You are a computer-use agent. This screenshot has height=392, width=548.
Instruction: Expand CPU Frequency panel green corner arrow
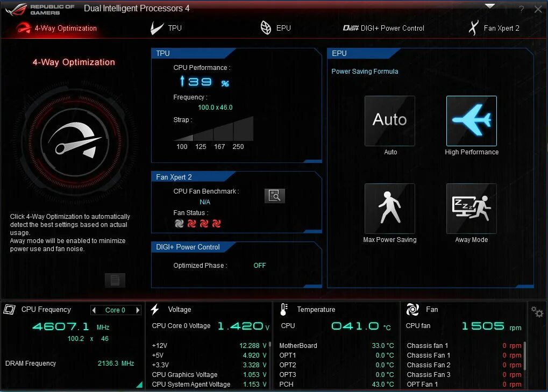(139, 384)
